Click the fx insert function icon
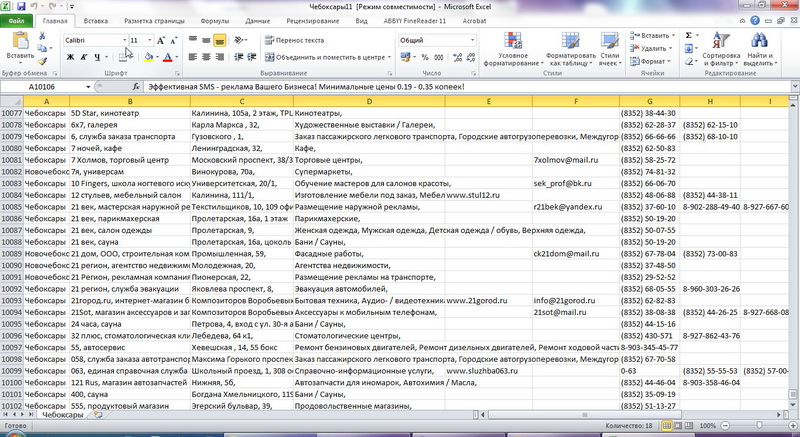800x437 pixels. click(136, 87)
